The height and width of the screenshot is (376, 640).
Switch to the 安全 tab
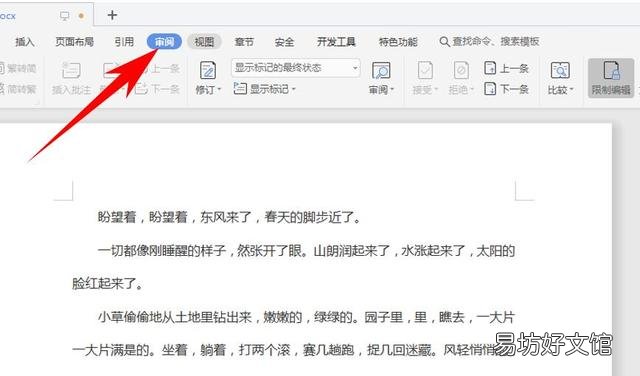pos(284,42)
